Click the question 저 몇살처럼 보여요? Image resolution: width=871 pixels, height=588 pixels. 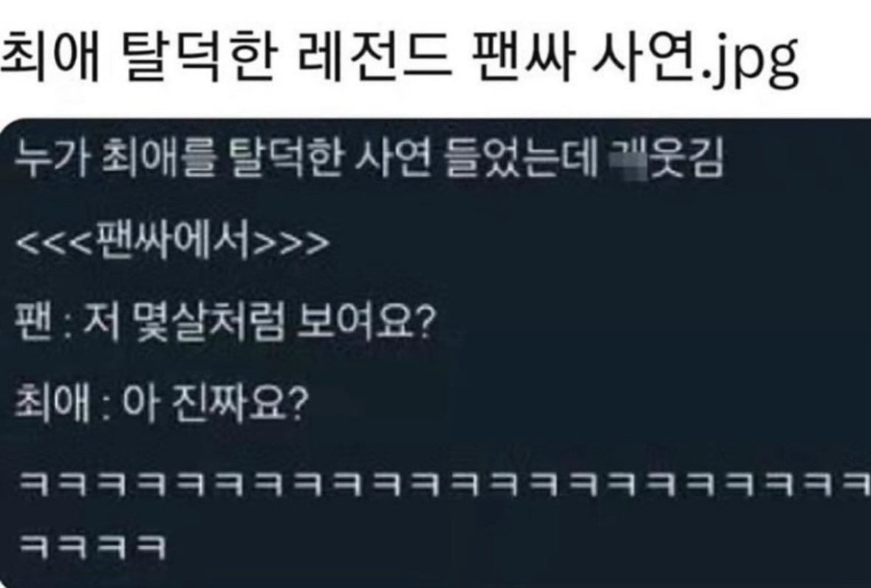257,324
